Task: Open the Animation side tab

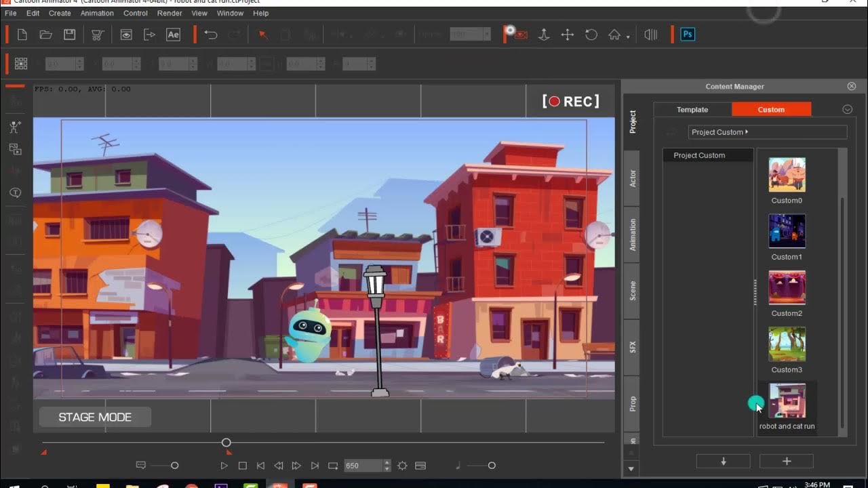Action: (632, 233)
